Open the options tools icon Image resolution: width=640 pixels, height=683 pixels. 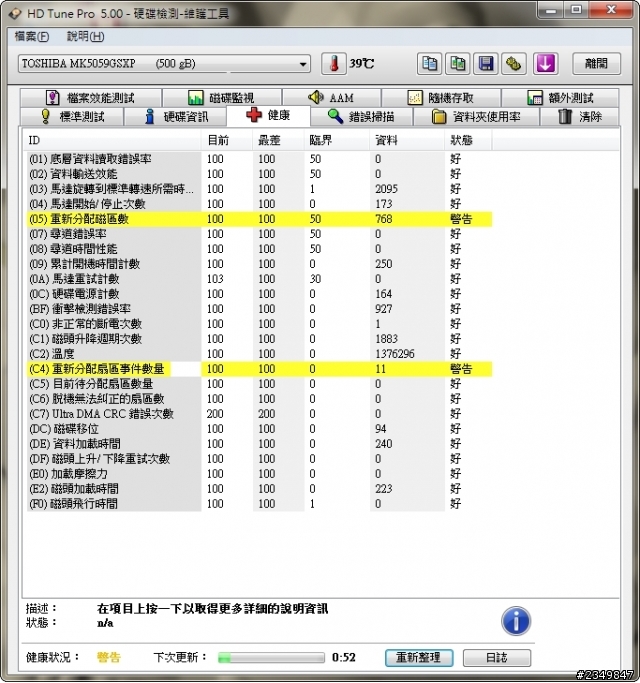514,64
